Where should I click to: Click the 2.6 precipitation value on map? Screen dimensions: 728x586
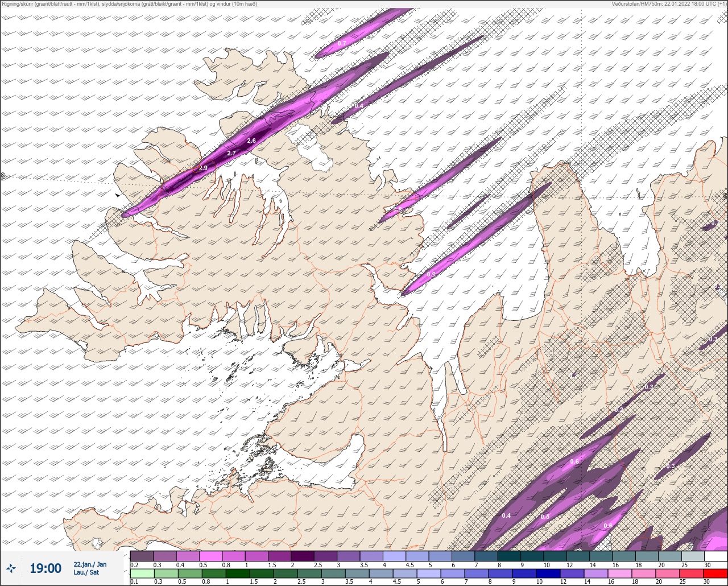pyautogui.click(x=251, y=141)
